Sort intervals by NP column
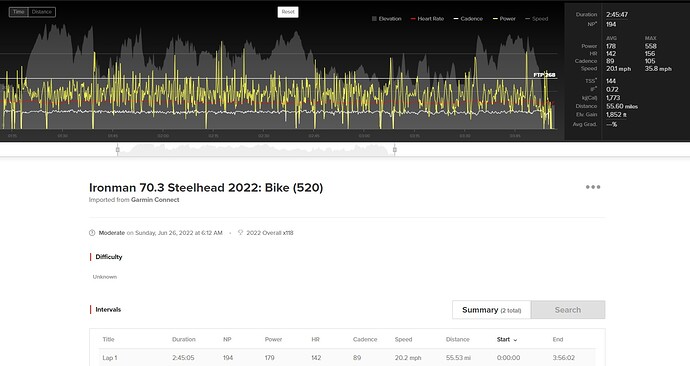Viewport: 690px width, 366px height. point(227,340)
